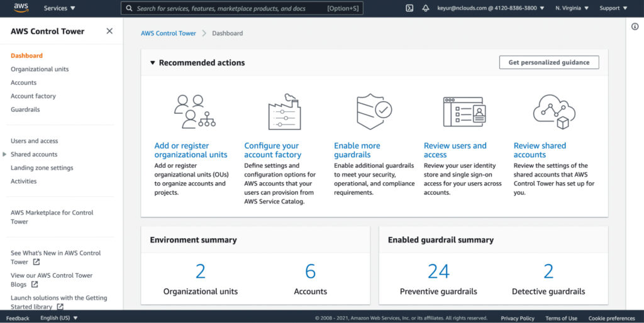Open Shared accounts in sidebar
Screen dimensions: 644x323
34,155
